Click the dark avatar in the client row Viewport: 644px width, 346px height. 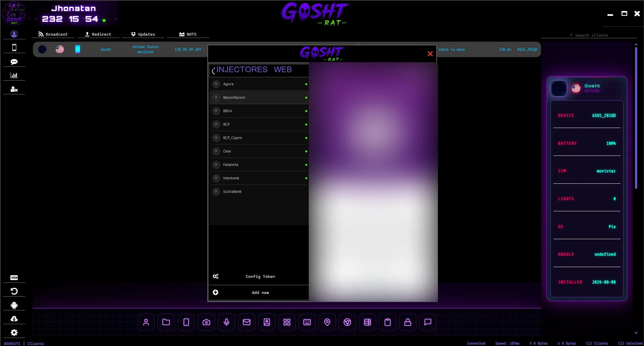(42, 49)
